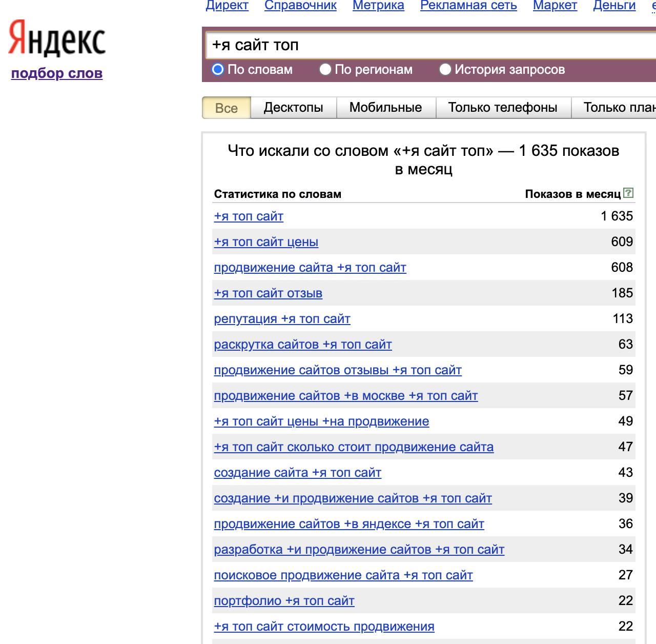Click the Яндекс logo
The image size is (656, 644).
57,38
